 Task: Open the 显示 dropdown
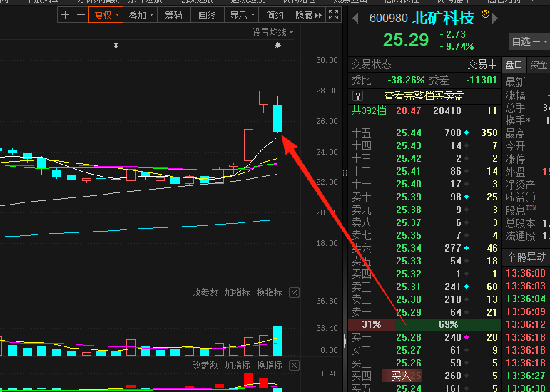pyautogui.click(x=241, y=15)
